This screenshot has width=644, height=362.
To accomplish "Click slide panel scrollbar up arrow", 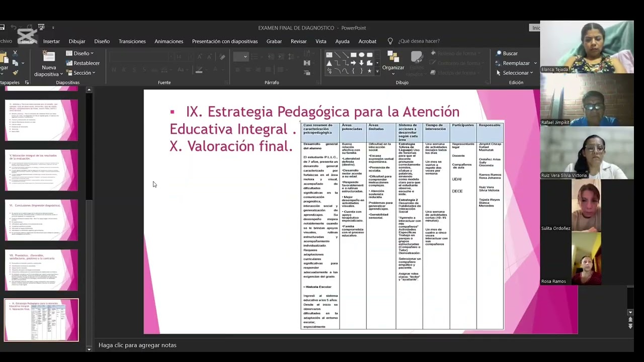I will pyautogui.click(x=89, y=90).
